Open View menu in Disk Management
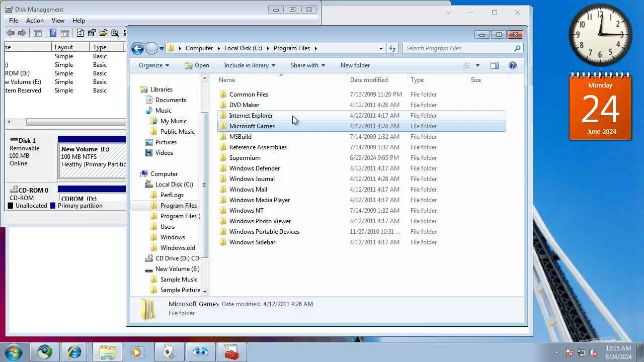 [x=58, y=21]
